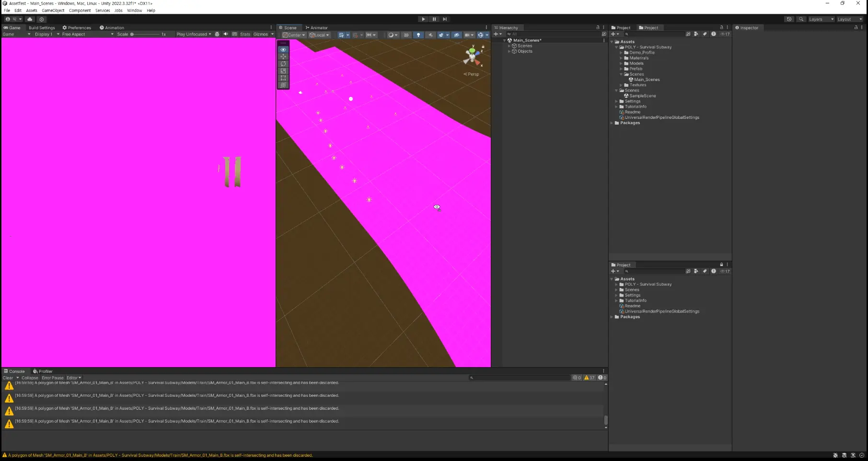
Task: Open the Undo History icon
Action: coord(789,19)
